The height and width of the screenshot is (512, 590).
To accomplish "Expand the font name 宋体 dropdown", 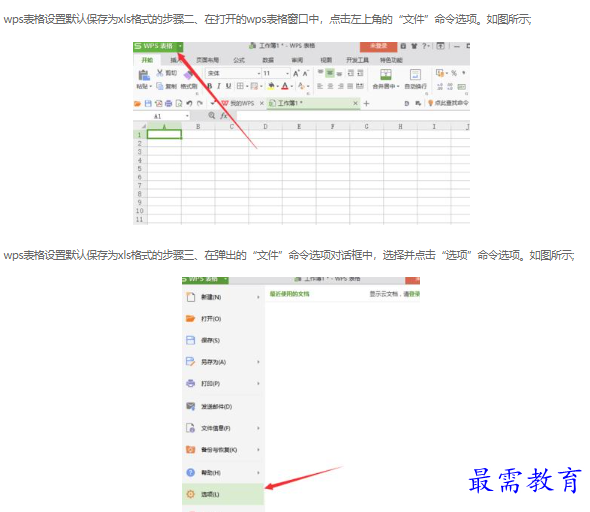I will [x=259, y=73].
